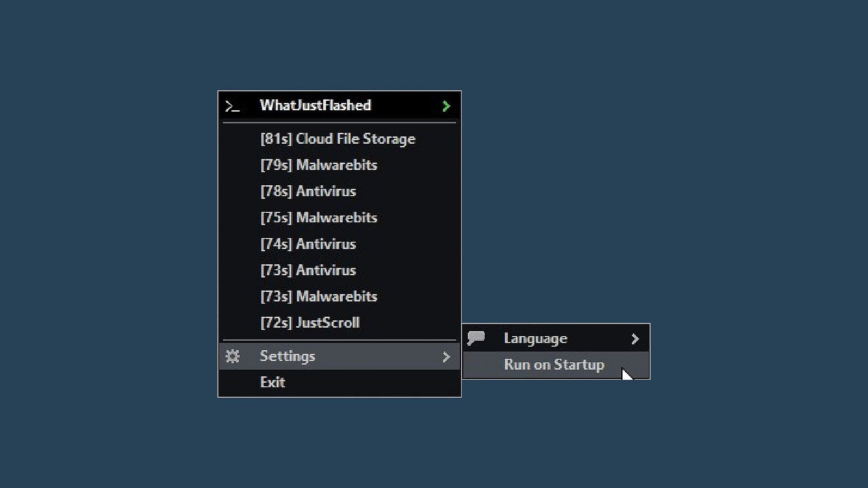Choose the [73s] Antivirus entry

click(x=340, y=270)
